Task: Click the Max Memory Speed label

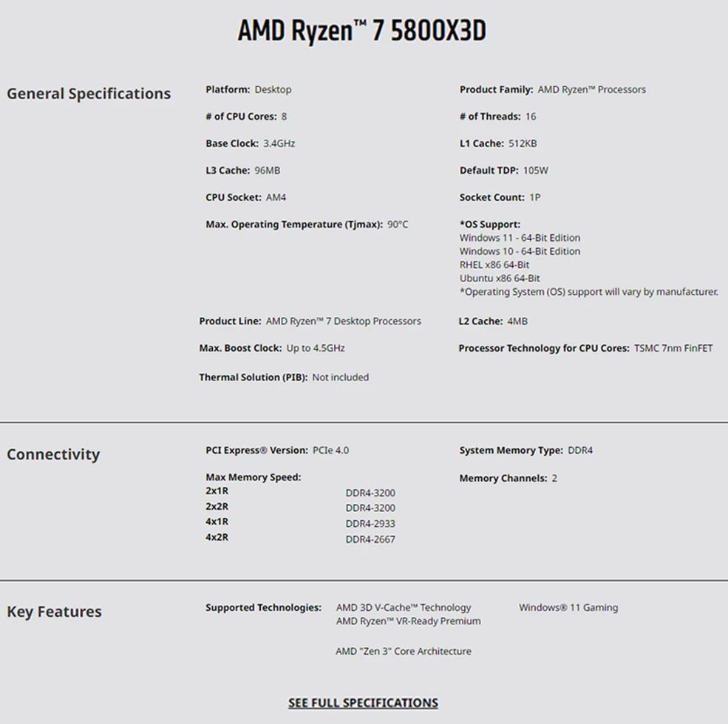Action: tap(254, 477)
